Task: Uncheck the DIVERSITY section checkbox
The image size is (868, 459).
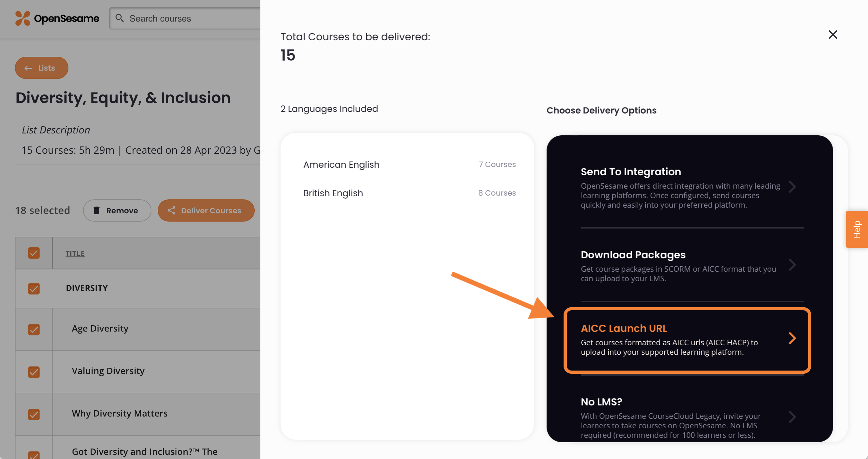Action: coord(34,289)
